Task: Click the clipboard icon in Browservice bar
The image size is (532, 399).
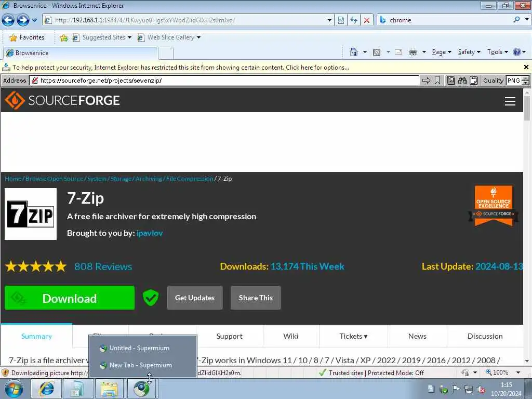Action: (x=474, y=81)
